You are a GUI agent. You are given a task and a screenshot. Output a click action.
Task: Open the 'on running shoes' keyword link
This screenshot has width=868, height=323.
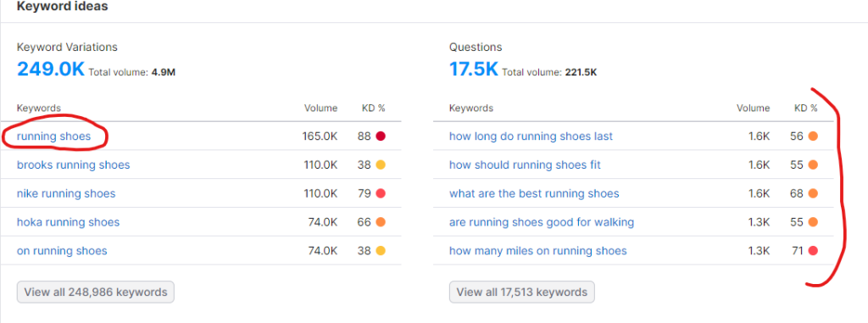pyautogui.click(x=62, y=251)
